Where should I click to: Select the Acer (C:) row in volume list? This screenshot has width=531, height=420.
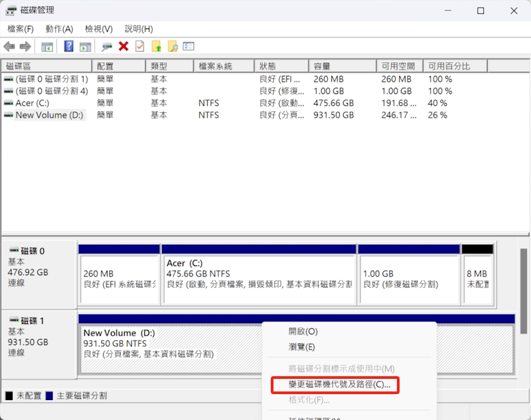33,103
